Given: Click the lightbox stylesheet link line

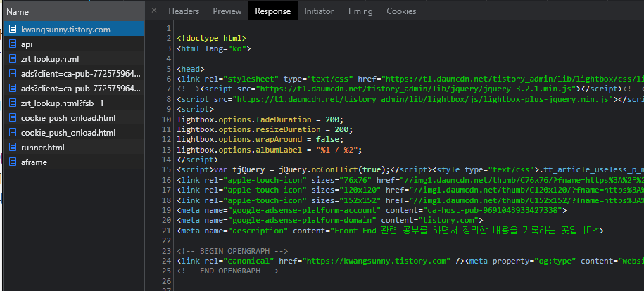Looking at the screenshot, I should coord(410,79).
